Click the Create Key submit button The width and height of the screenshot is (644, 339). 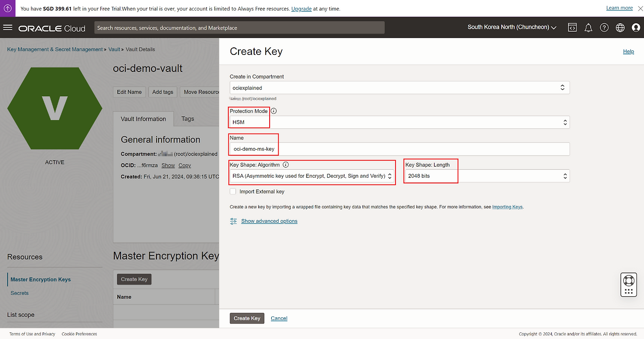pos(247,318)
